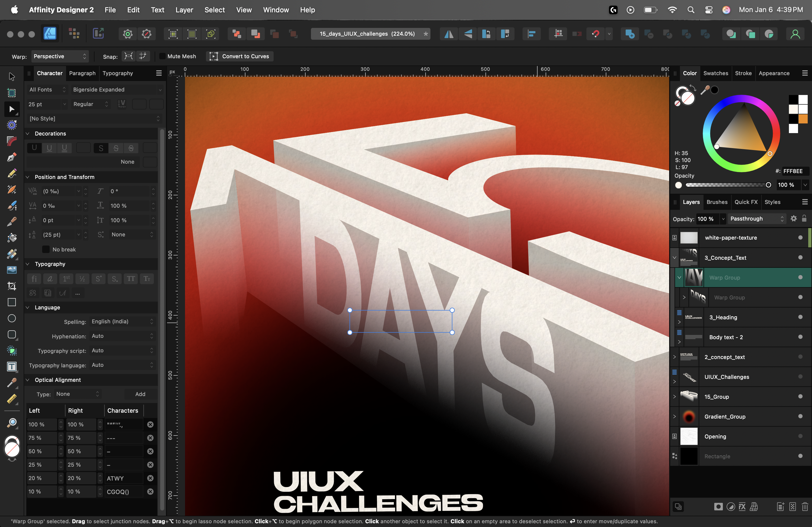This screenshot has width=812, height=527.
Task: Open the Layer menu
Action: click(184, 10)
